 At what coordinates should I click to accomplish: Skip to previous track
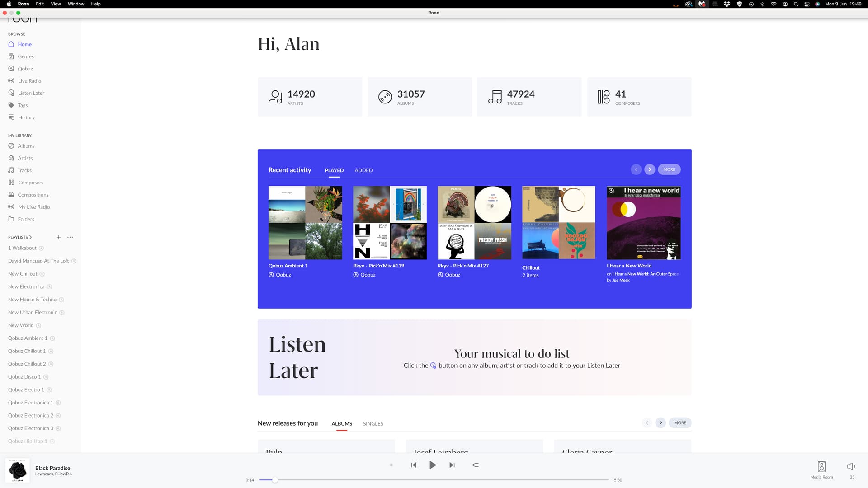[x=414, y=465]
